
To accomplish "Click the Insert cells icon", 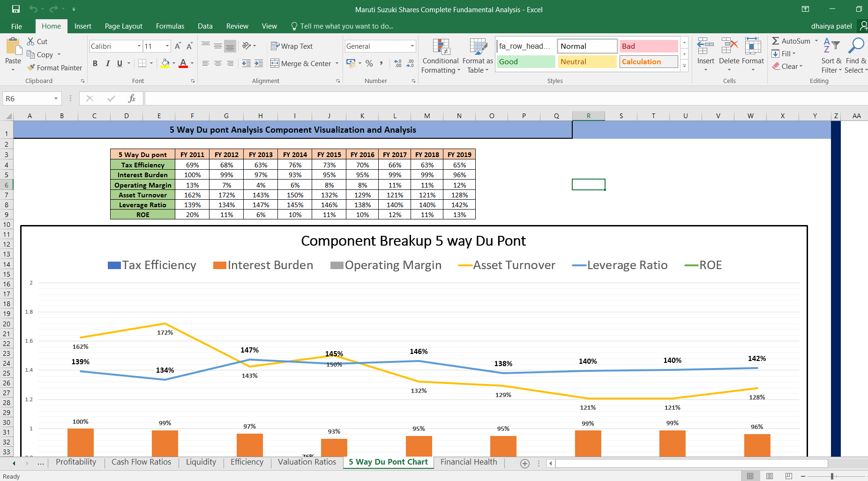I will 705,46.
